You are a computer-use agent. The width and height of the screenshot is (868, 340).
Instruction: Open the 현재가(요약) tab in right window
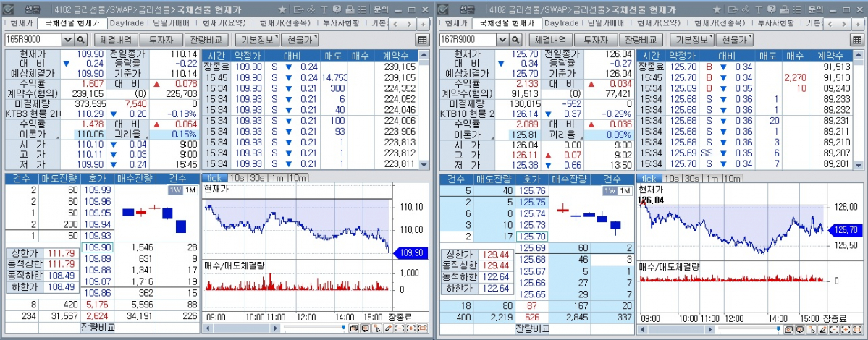point(658,23)
